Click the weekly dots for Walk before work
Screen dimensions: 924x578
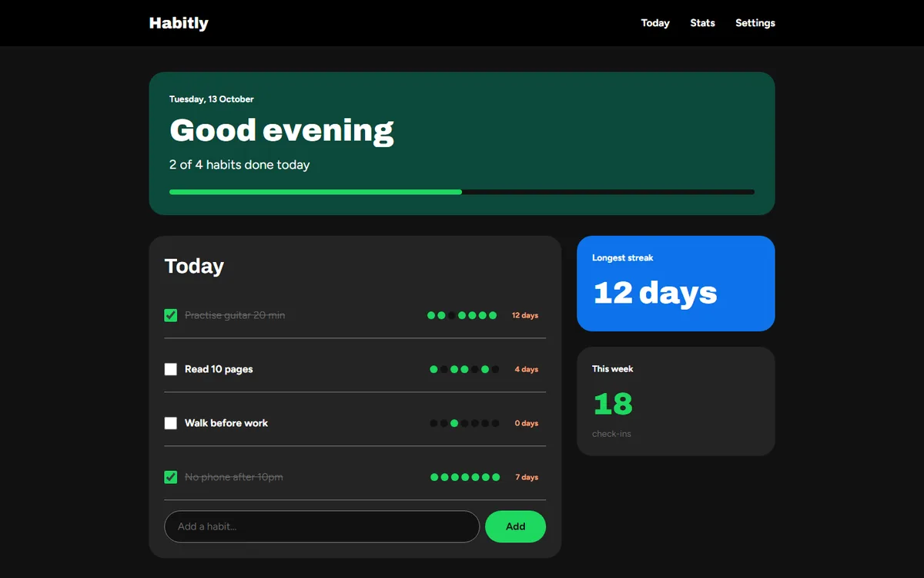pyautogui.click(x=464, y=423)
